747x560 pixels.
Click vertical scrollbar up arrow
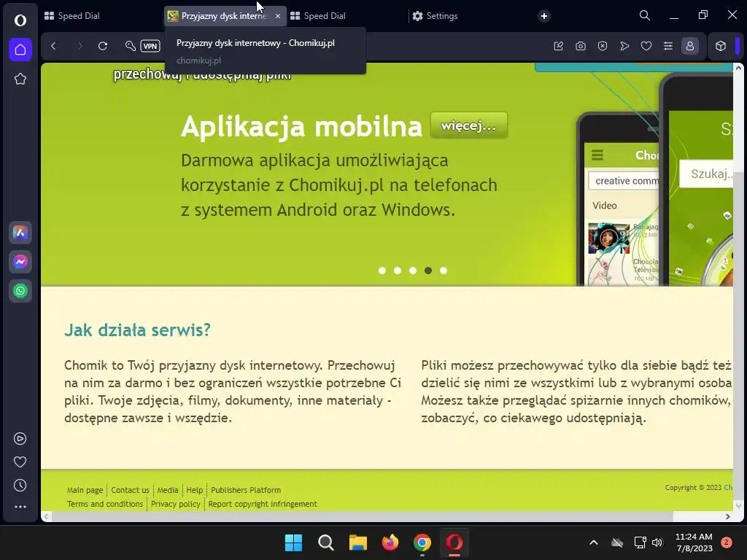[x=738, y=68]
